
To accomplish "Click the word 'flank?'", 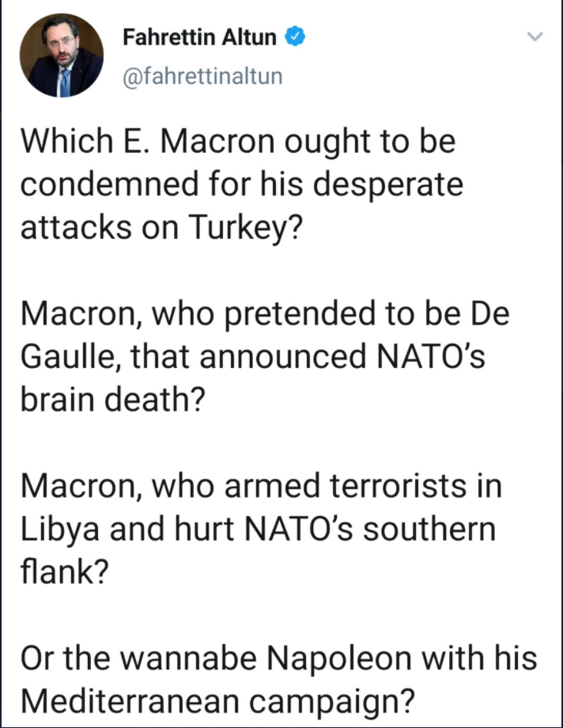I will [x=65, y=572].
